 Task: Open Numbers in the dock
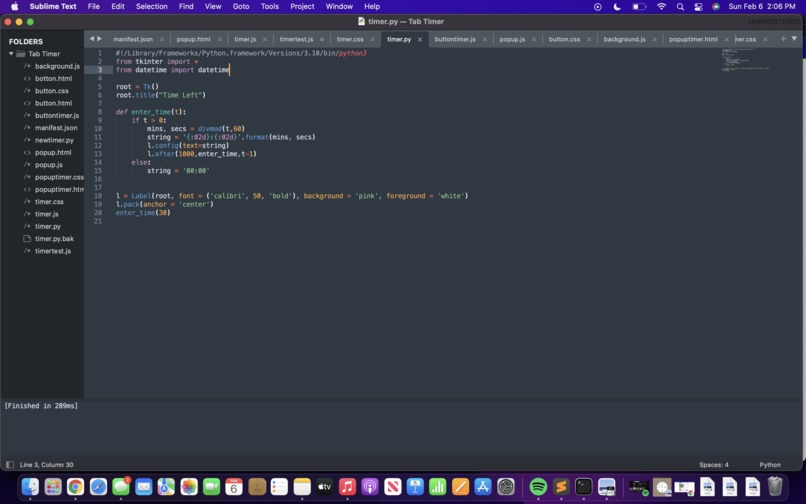(x=437, y=486)
